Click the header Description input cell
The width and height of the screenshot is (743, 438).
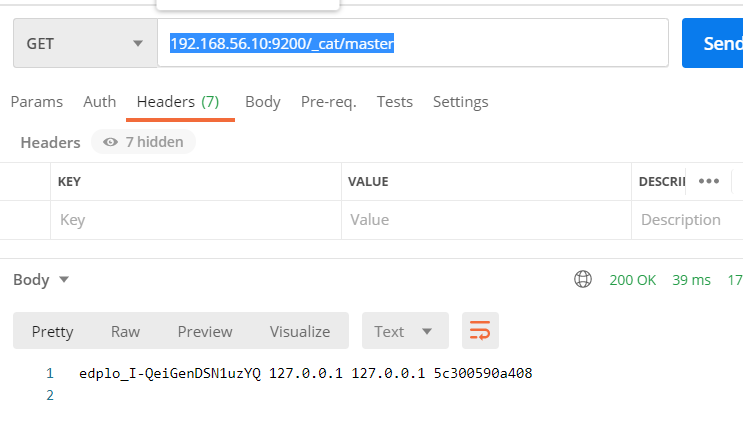[x=687, y=220]
